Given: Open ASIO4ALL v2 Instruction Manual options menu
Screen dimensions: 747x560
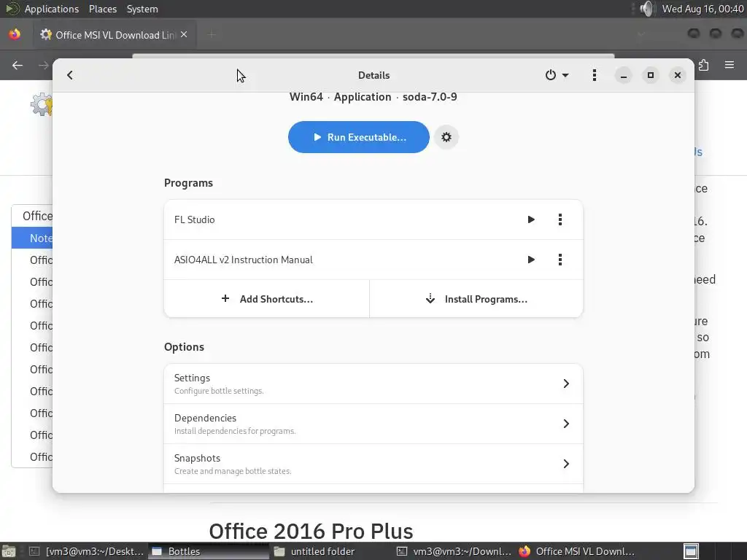Looking at the screenshot, I should click(x=560, y=260).
